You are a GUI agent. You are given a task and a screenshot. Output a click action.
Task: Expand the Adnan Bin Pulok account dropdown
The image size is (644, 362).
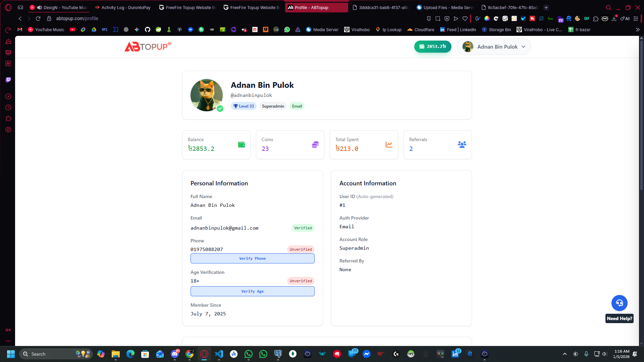(x=523, y=47)
